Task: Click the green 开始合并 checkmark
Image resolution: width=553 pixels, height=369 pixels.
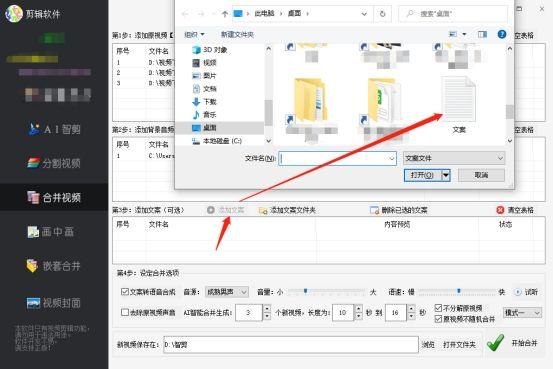Action: (495, 343)
